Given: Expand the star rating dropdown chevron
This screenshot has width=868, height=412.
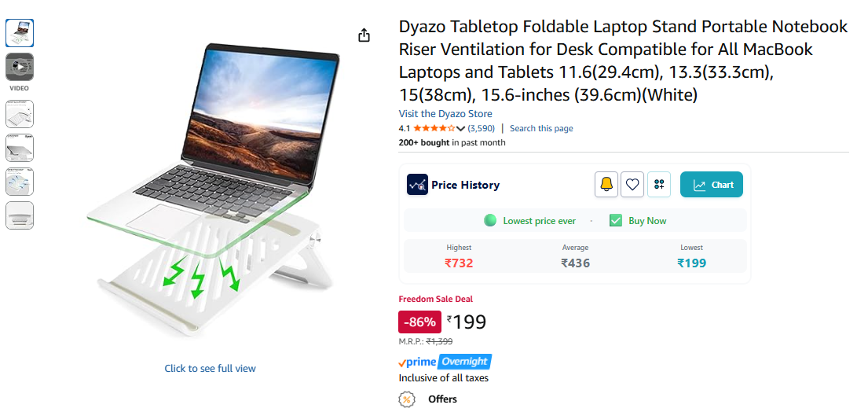Looking at the screenshot, I should tap(460, 128).
